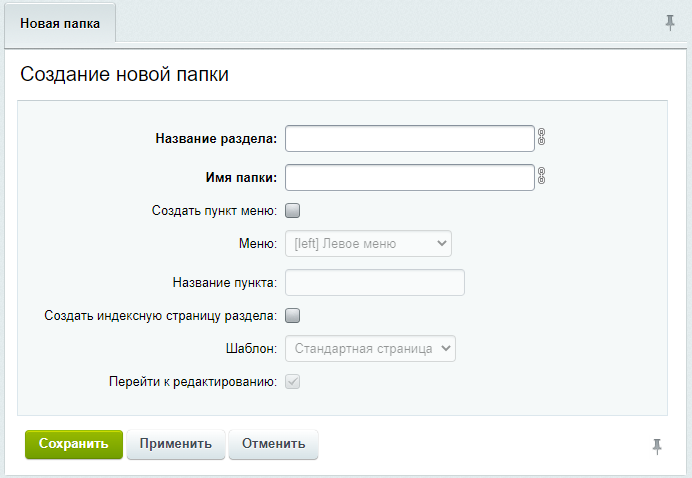Click the Перейти к редактированию label text
This screenshot has height=478, width=692.
193,382
